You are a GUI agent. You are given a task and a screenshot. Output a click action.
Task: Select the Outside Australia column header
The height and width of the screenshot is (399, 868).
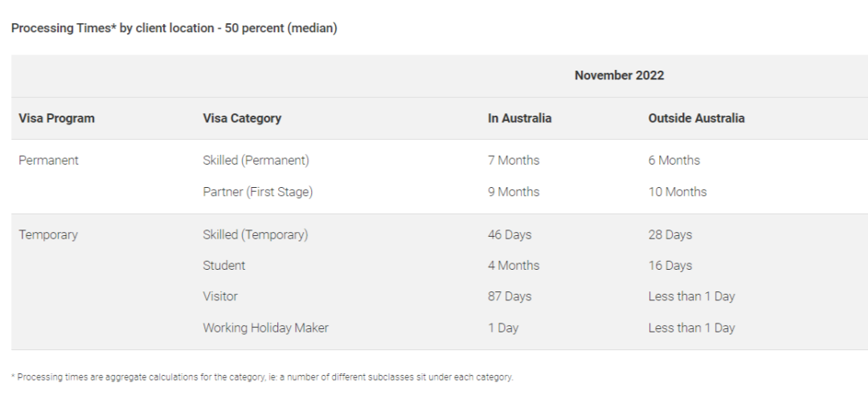696,118
